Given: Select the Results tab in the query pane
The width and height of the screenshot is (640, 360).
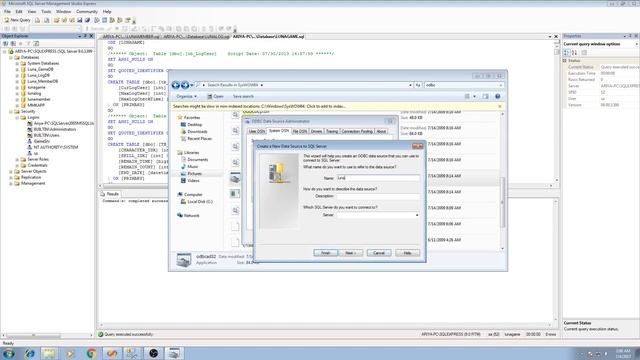Looking at the screenshot, I should coord(110,194).
